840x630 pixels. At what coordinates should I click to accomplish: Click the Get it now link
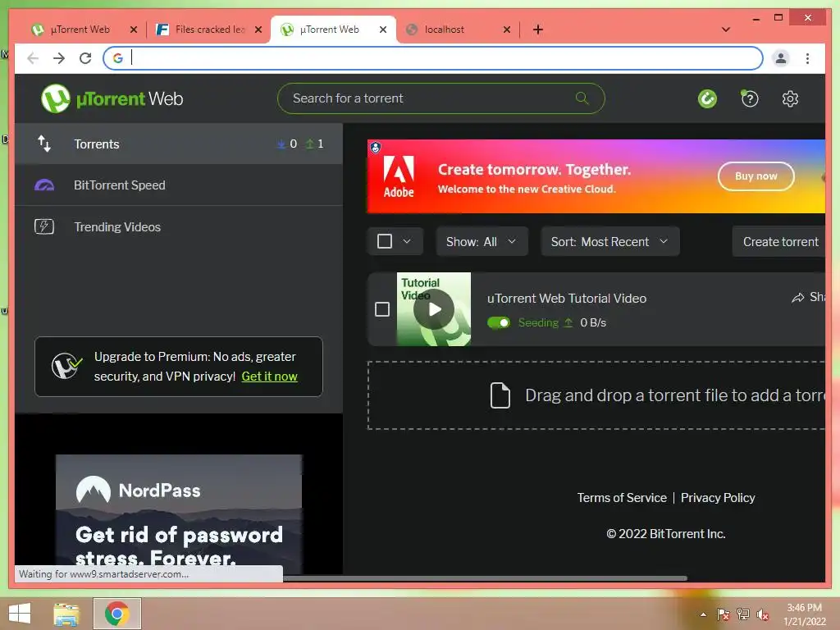[269, 377]
